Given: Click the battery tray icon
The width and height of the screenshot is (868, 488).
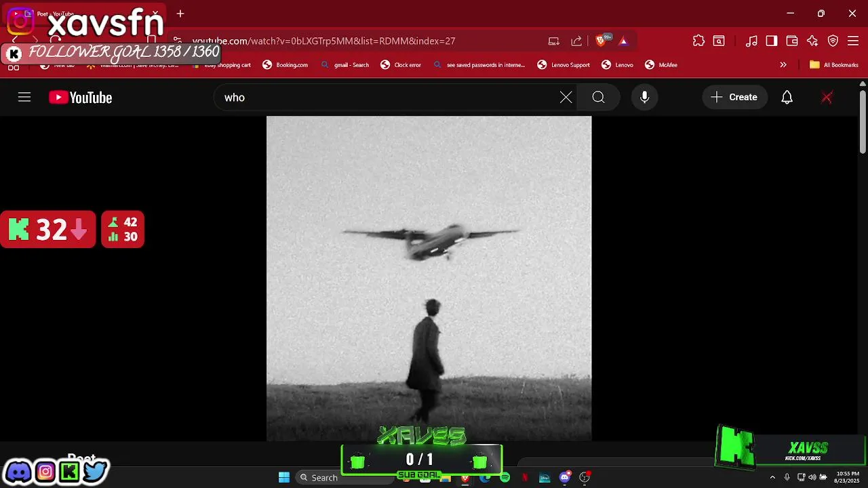Looking at the screenshot, I should tap(823, 478).
